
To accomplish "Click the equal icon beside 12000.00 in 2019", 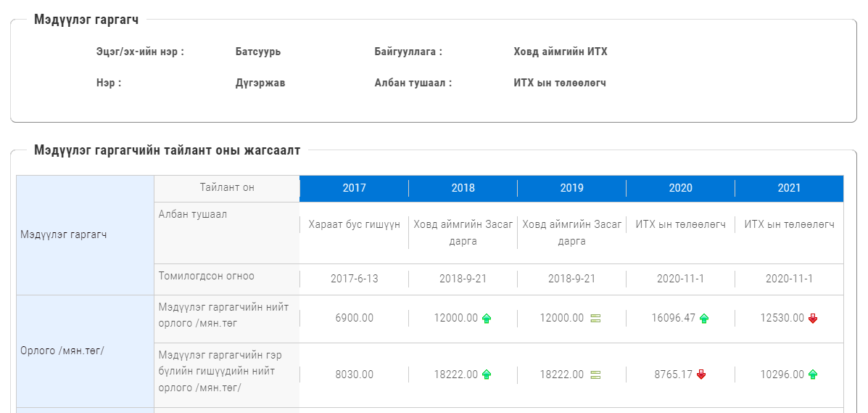I will tap(595, 318).
